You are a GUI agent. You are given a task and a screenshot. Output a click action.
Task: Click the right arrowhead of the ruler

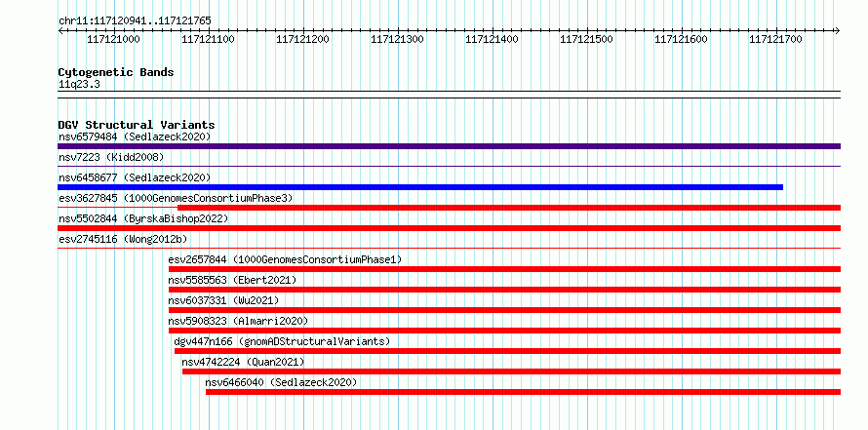tap(838, 31)
